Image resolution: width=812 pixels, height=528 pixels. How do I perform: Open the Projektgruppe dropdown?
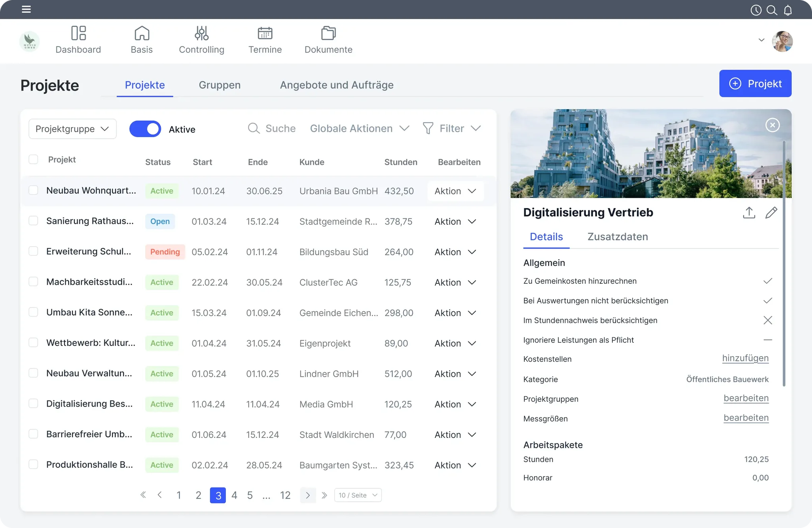(x=72, y=129)
